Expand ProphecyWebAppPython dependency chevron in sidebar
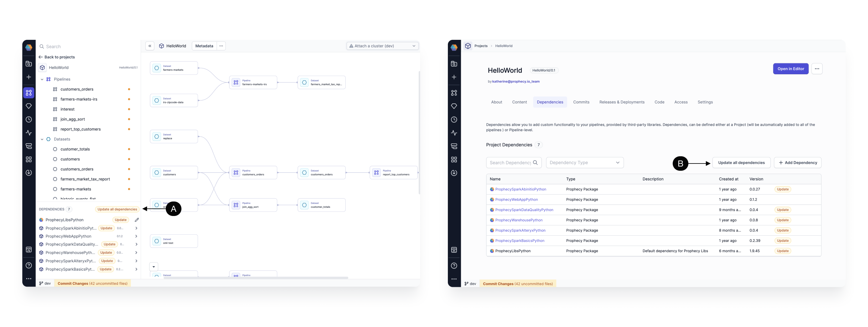The height and width of the screenshot is (327, 868). (136, 236)
